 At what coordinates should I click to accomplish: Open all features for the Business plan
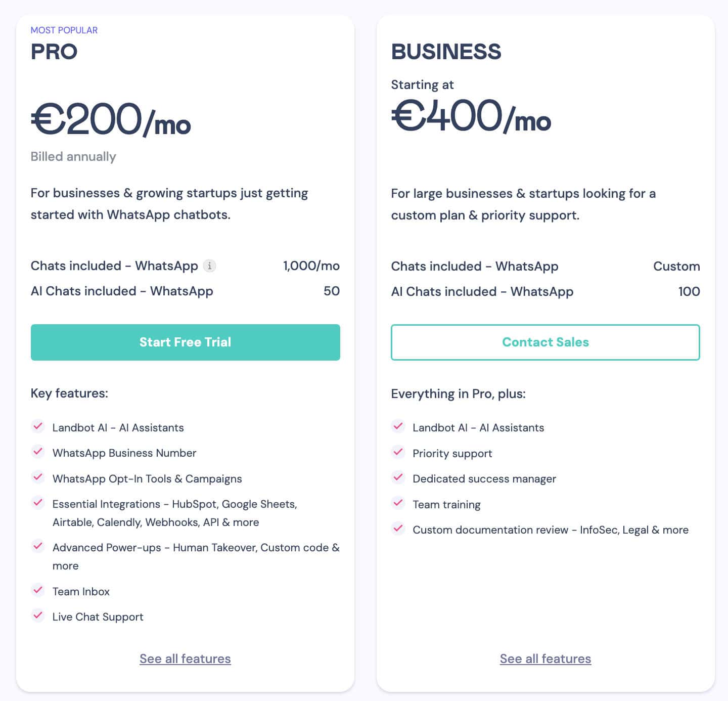[545, 659]
